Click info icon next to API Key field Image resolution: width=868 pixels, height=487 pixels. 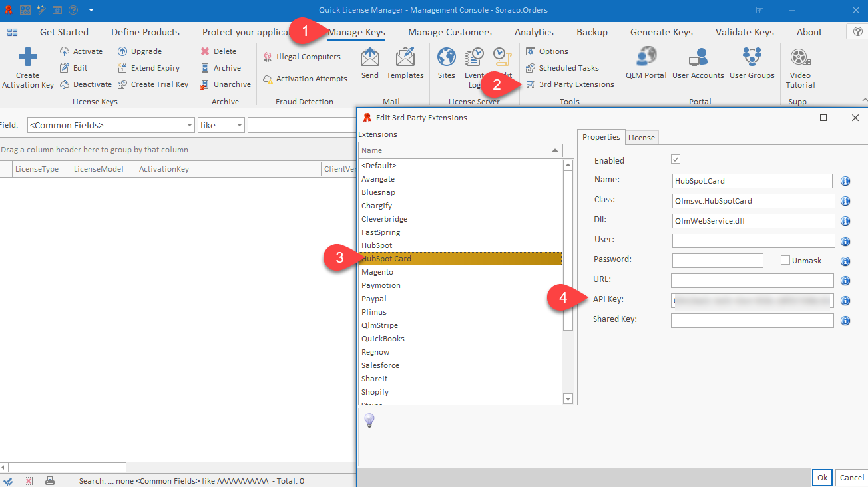845,301
